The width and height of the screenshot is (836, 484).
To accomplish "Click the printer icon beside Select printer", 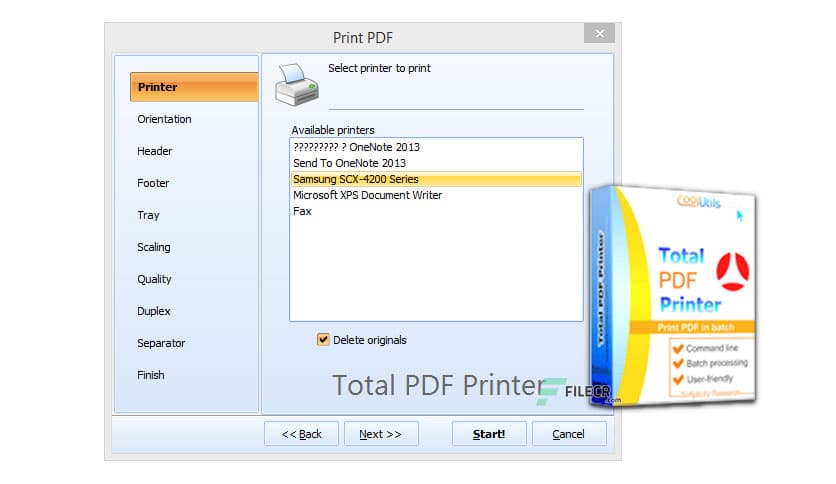I will pyautogui.click(x=297, y=84).
